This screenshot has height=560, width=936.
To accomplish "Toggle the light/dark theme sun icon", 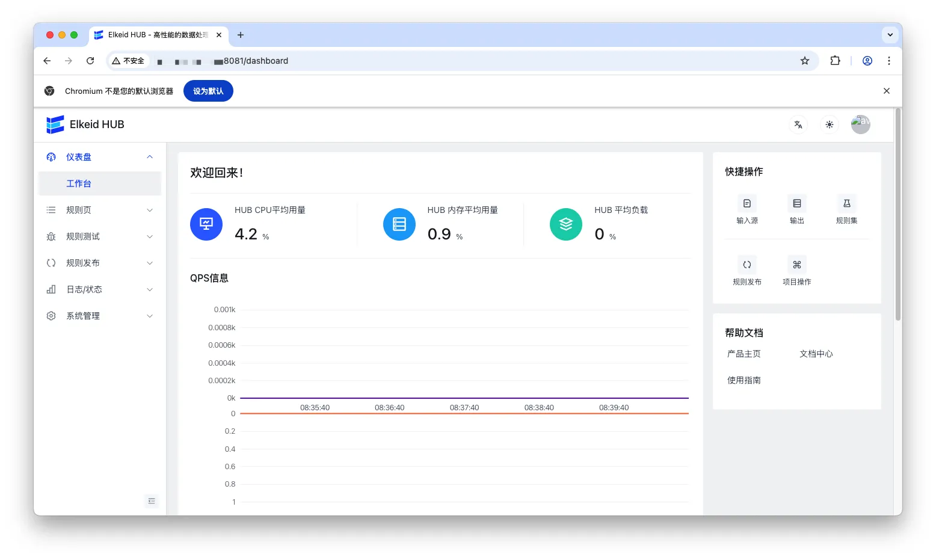I will point(829,125).
